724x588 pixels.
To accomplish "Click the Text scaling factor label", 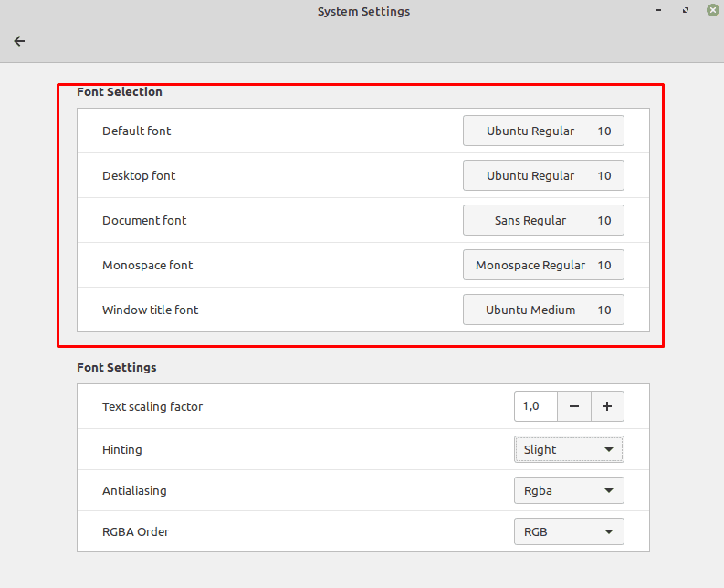I will tap(152, 407).
